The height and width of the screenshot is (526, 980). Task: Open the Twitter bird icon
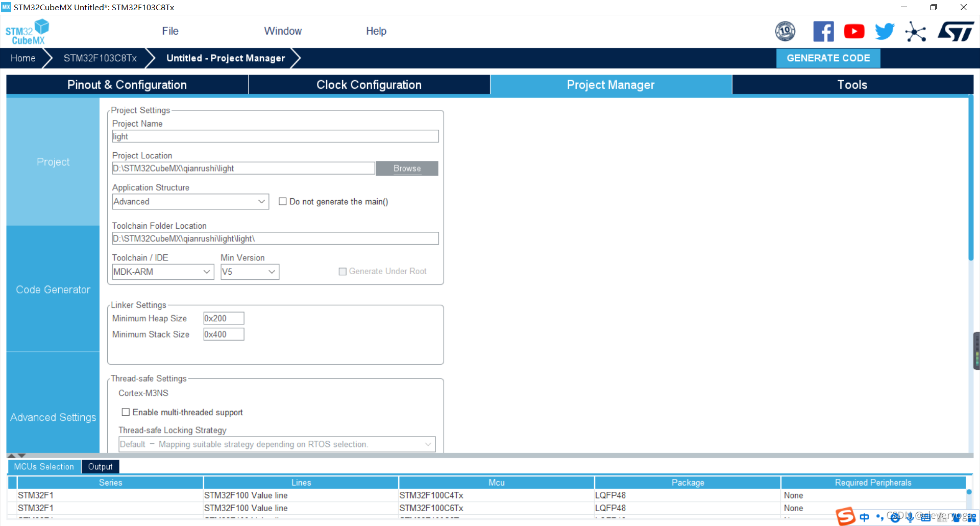pos(885,31)
